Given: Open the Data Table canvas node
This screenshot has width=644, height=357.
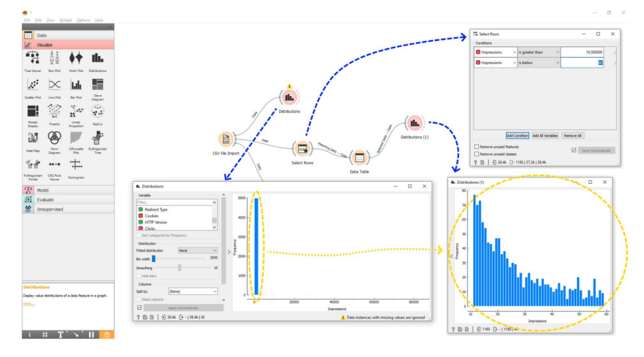Looking at the screenshot, I should (359, 157).
